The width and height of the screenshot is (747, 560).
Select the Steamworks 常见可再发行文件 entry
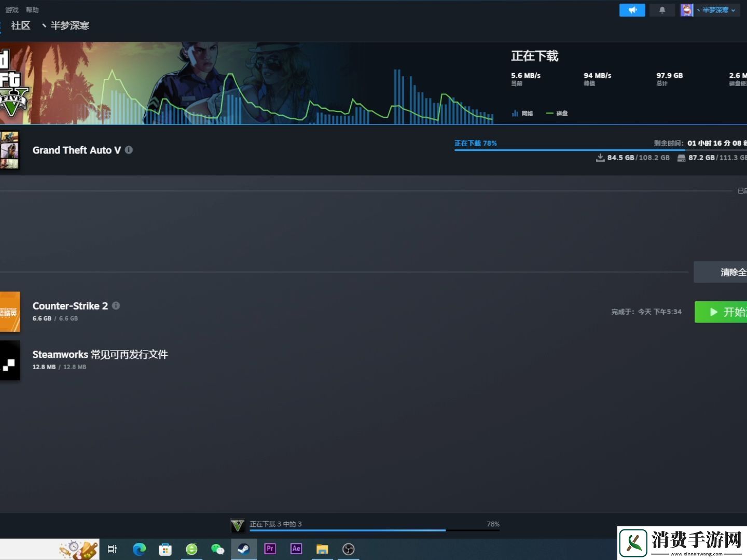click(100, 354)
